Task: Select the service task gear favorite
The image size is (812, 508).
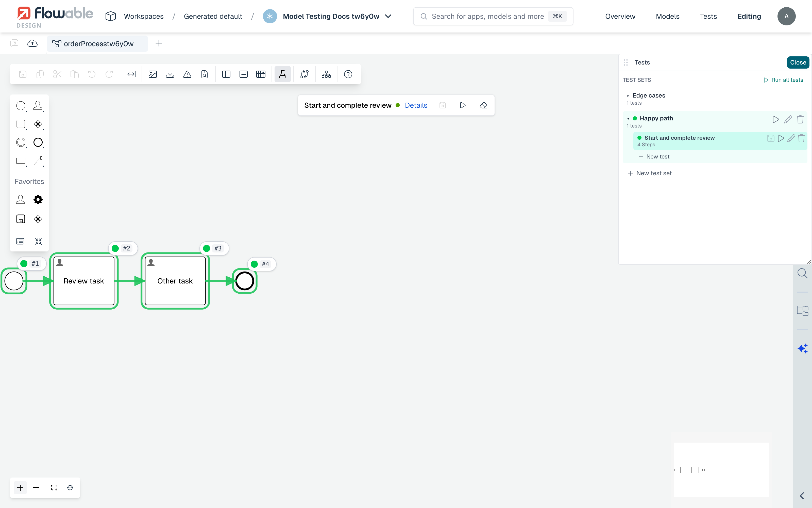Action: click(38, 200)
